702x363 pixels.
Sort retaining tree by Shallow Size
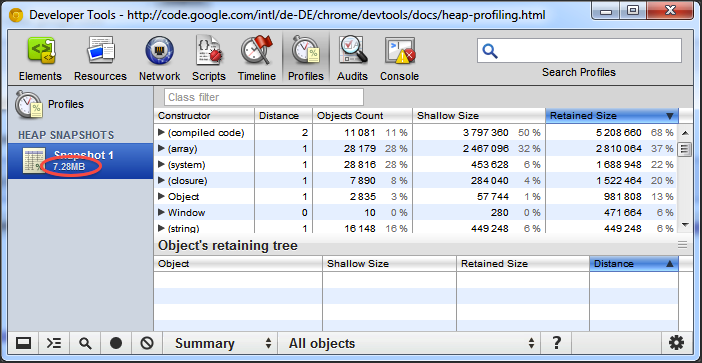click(389, 264)
